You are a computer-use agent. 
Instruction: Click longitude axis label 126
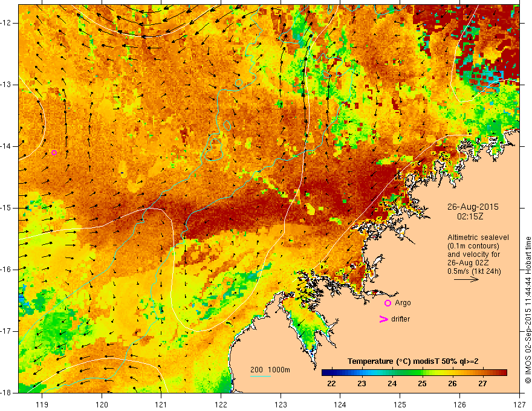(x=459, y=404)
